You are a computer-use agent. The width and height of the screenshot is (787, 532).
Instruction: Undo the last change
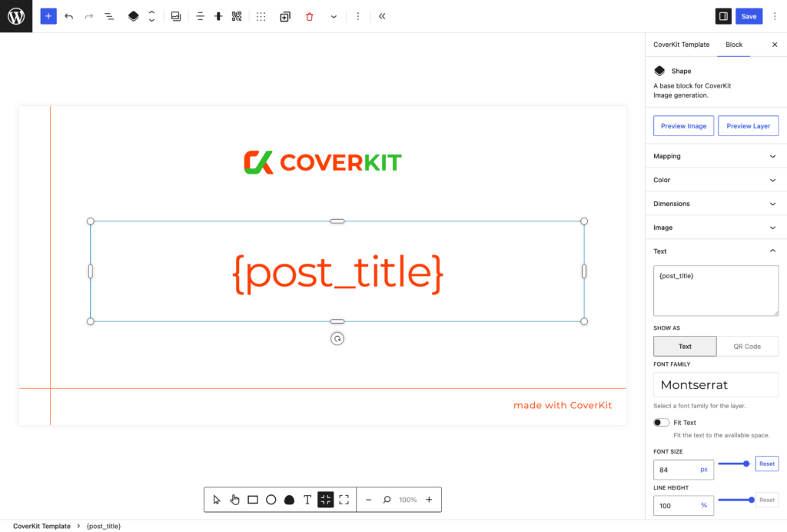(x=68, y=17)
